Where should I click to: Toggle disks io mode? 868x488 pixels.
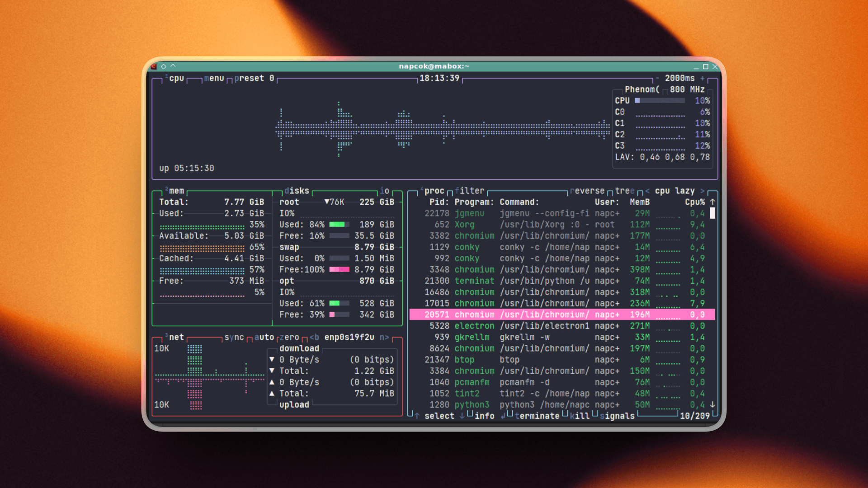point(384,191)
